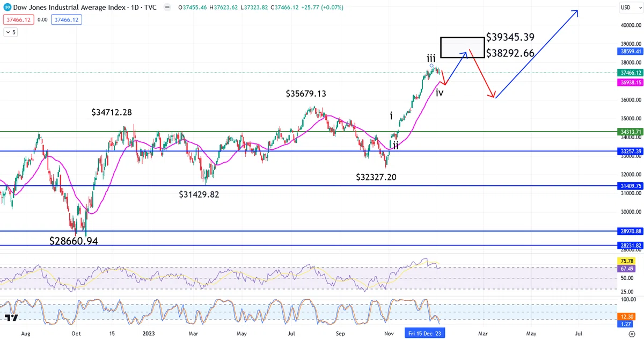Image resolution: width=644 pixels, height=339 pixels.
Task: Expand the collapsed indicators legend showing 5
Action: pyautogui.click(x=11, y=32)
